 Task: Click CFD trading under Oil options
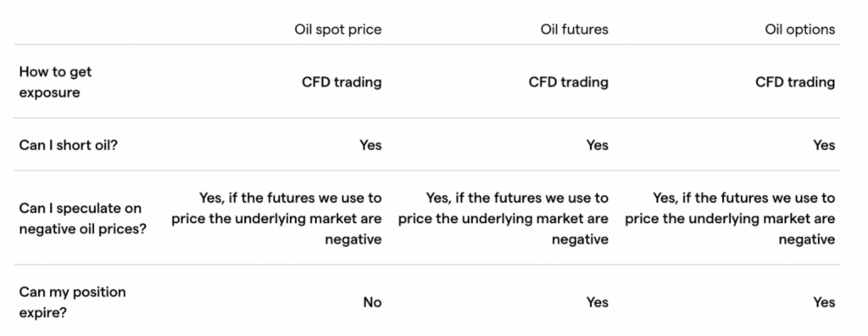[x=795, y=82]
